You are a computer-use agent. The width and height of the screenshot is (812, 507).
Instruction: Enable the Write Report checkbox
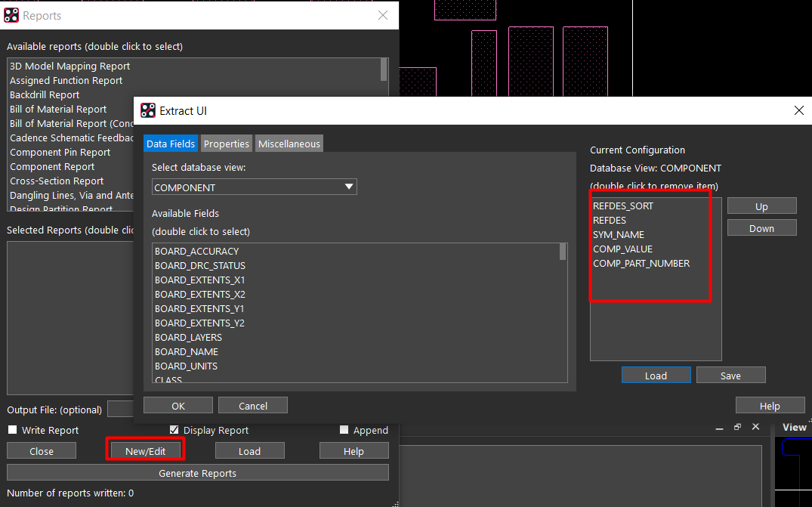(12, 430)
